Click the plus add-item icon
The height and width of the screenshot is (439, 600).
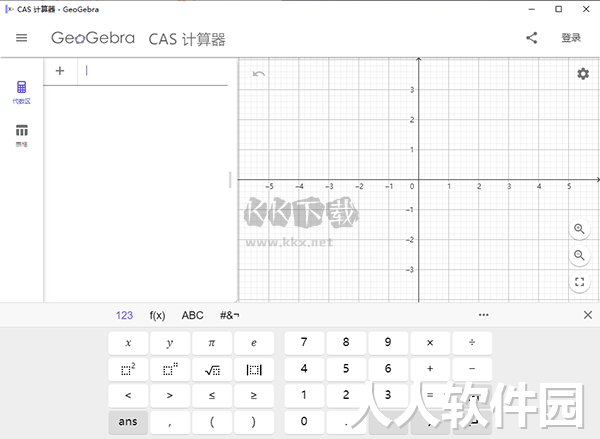click(60, 70)
